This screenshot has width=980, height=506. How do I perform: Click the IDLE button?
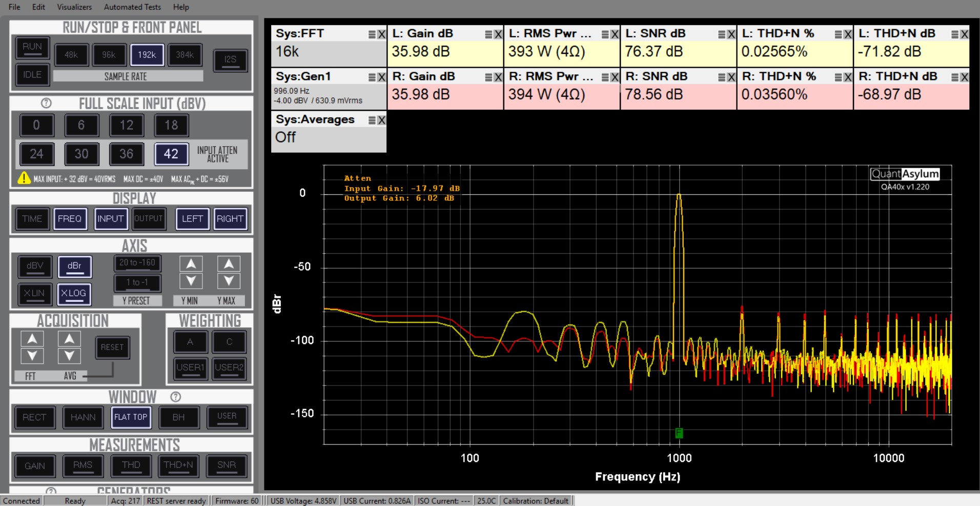pos(32,75)
